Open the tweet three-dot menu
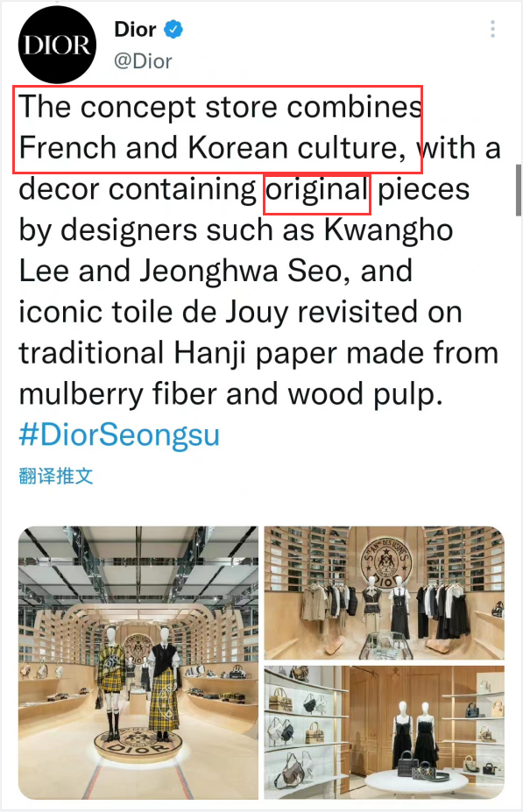Screen dimensions: 523x812 pyautogui.click(x=492, y=29)
